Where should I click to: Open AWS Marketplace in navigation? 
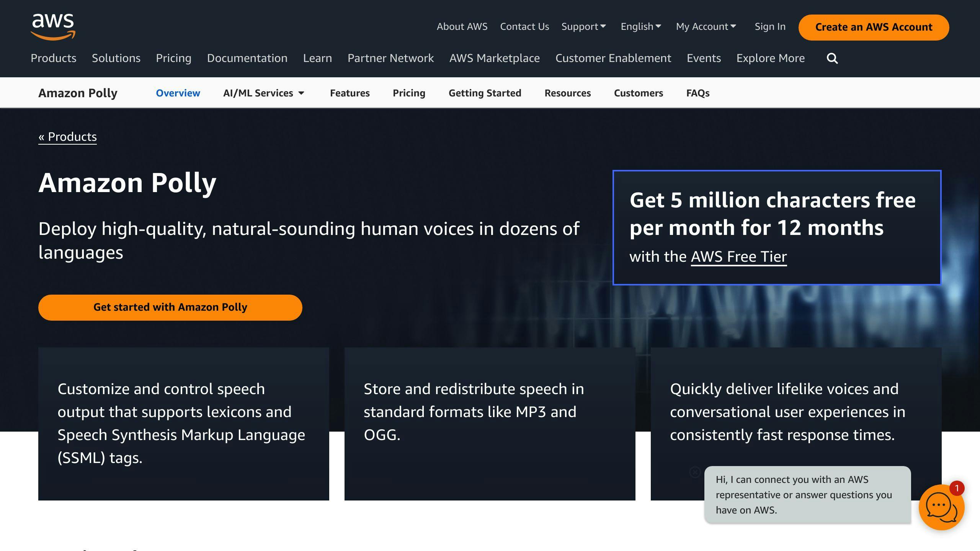(494, 58)
